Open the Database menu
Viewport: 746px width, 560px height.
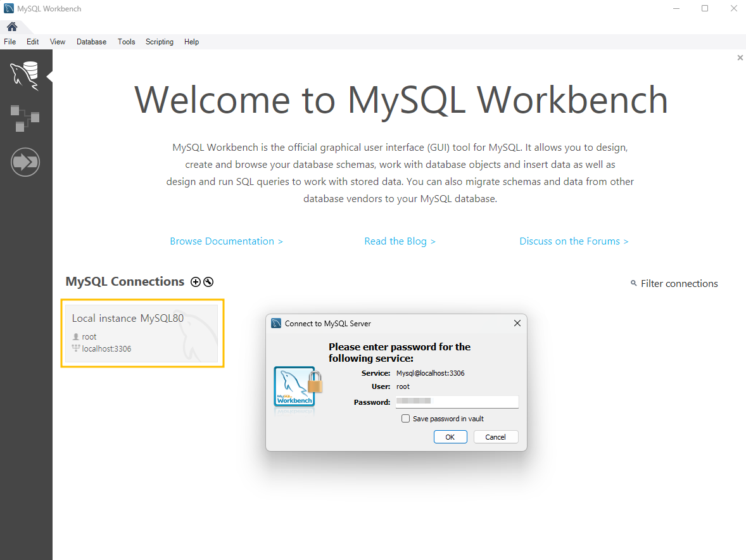pos(91,42)
